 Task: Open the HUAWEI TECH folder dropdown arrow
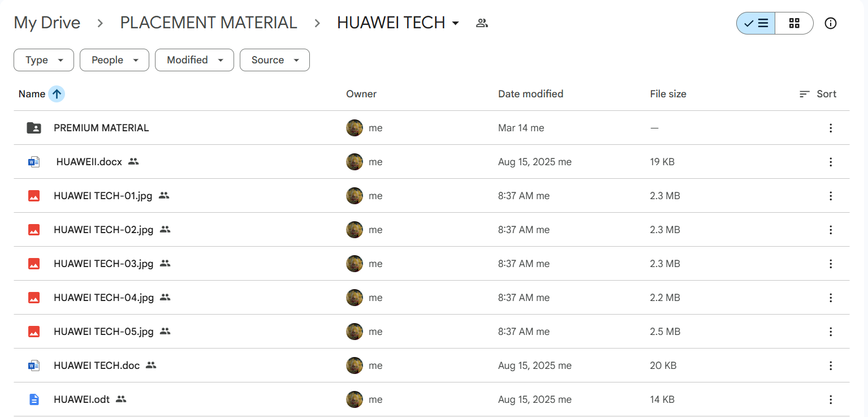point(455,23)
